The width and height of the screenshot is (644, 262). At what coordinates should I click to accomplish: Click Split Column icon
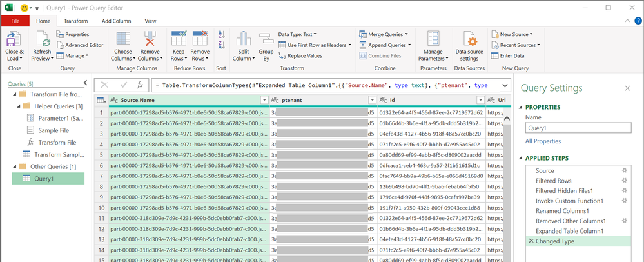coord(244,39)
